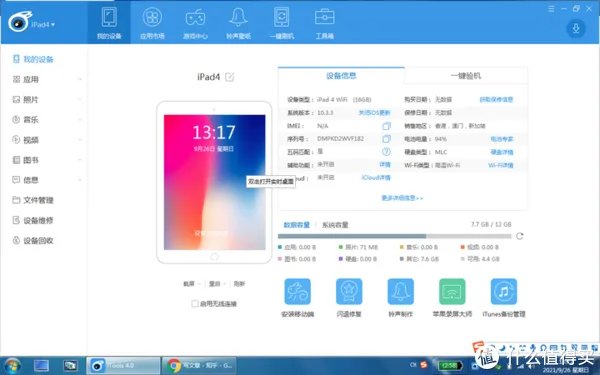Expand the 视频 sidebar chevron
Image resolution: width=600 pixels, height=375 pixels.
coord(80,140)
